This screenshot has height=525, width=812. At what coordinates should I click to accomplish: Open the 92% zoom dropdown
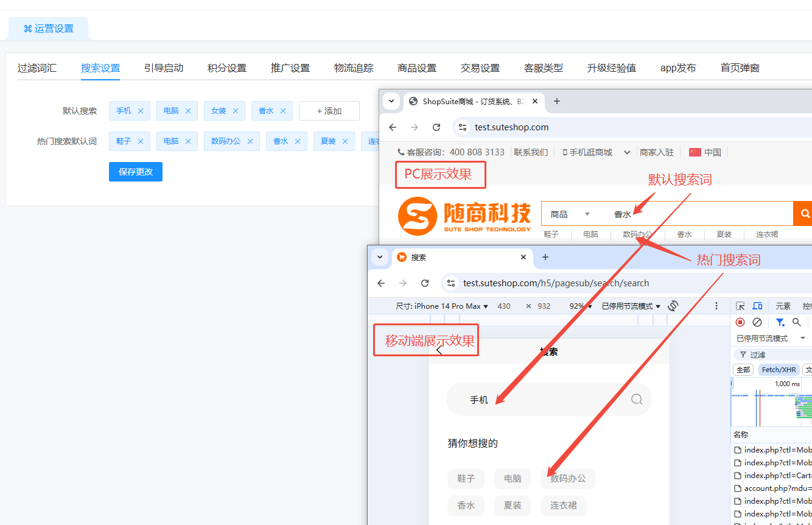pyautogui.click(x=581, y=306)
